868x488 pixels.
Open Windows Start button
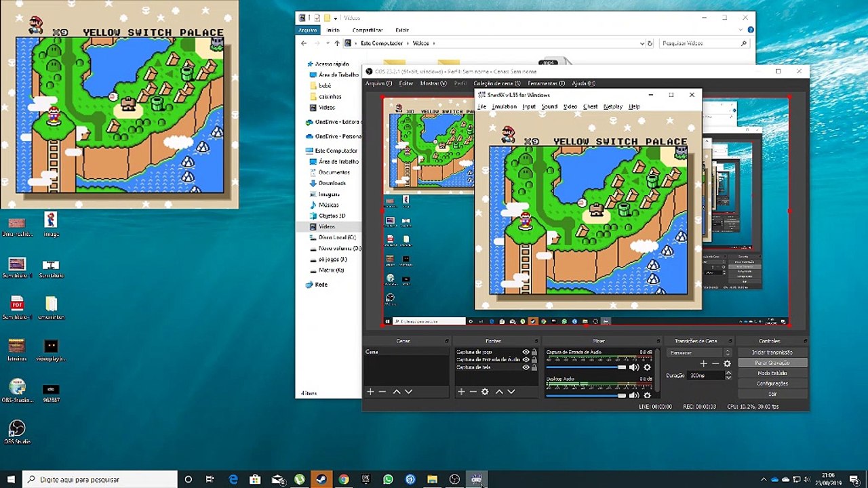[x=11, y=479]
